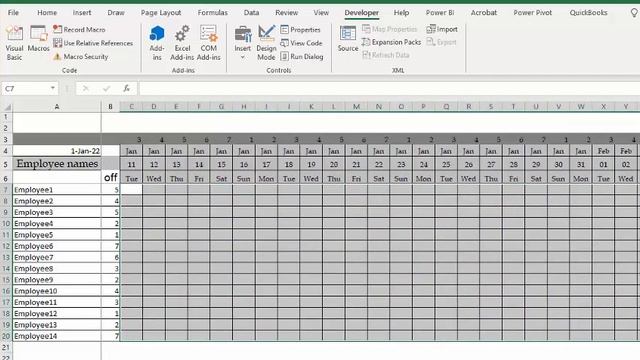Expand the Name Box dropdown

pyautogui.click(x=53, y=88)
